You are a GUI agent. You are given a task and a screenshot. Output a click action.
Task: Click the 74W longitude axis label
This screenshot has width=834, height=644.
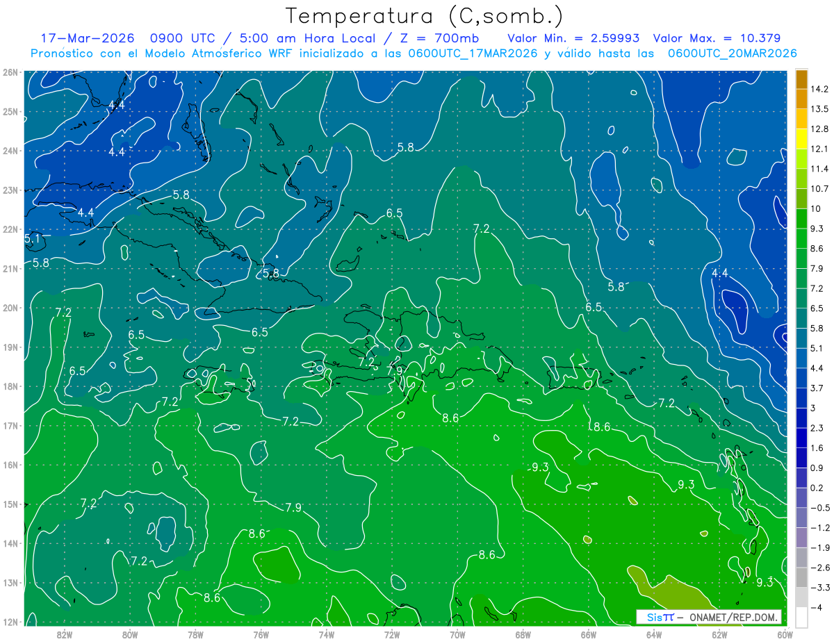326,635
